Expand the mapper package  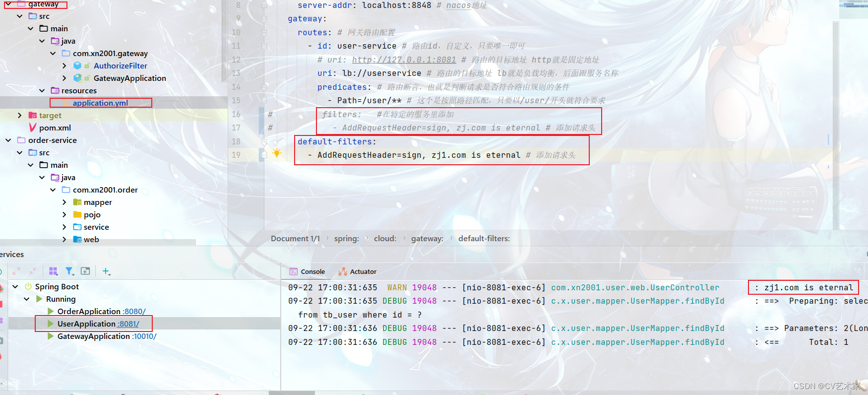[x=64, y=202]
